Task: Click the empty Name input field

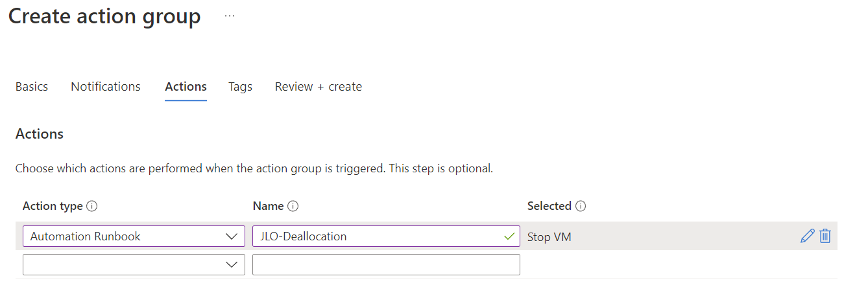Action: tap(386, 264)
